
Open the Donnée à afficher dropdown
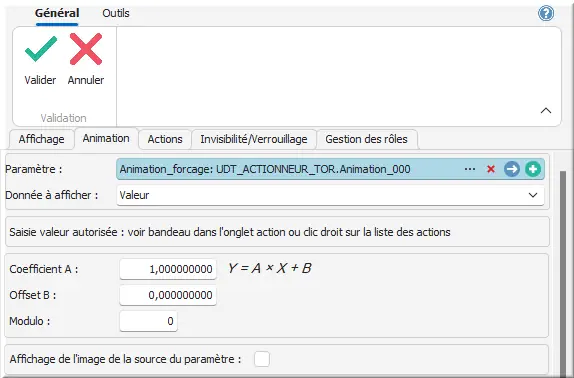click(330, 195)
